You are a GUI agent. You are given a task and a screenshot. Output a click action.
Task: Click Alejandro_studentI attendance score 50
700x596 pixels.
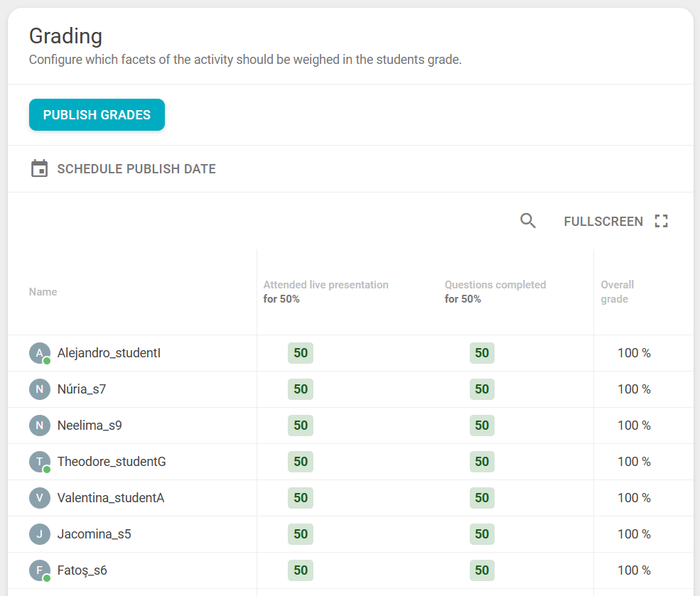point(301,353)
